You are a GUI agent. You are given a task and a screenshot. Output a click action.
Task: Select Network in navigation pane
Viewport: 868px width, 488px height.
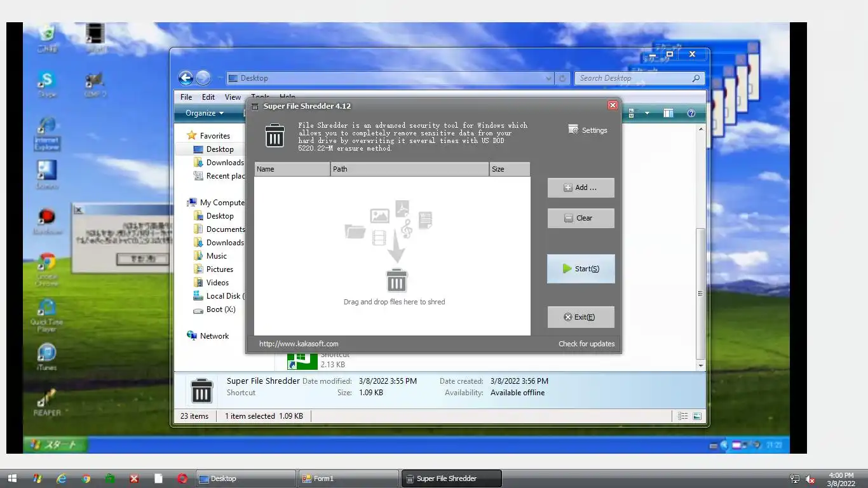coord(208,336)
